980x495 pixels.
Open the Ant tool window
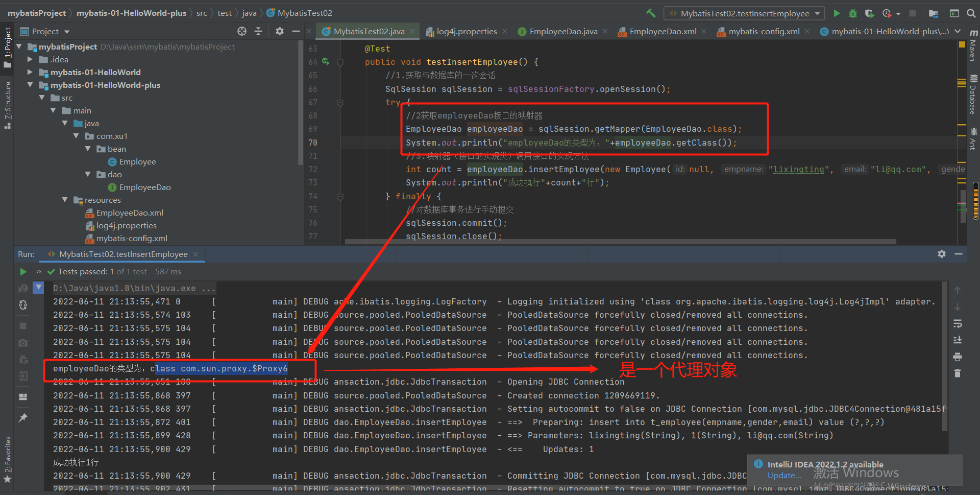pos(973,138)
